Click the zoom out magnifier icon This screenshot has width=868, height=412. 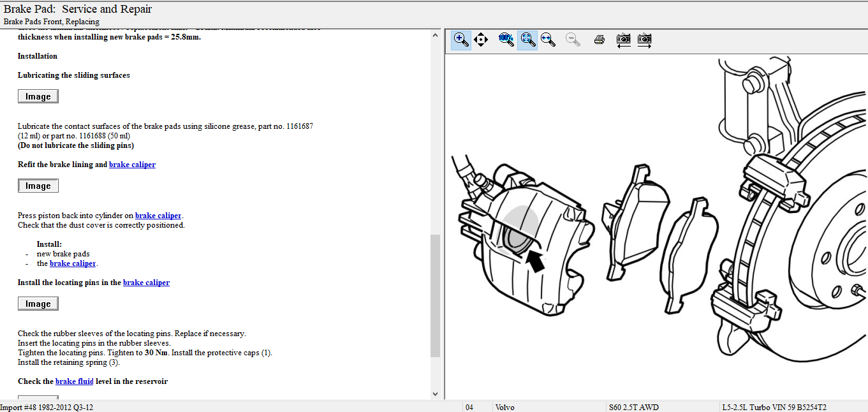tap(573, 40)
